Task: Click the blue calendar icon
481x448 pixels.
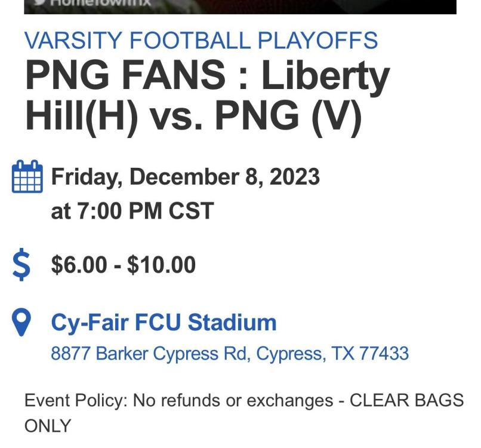Action: [x=27, y=176]
